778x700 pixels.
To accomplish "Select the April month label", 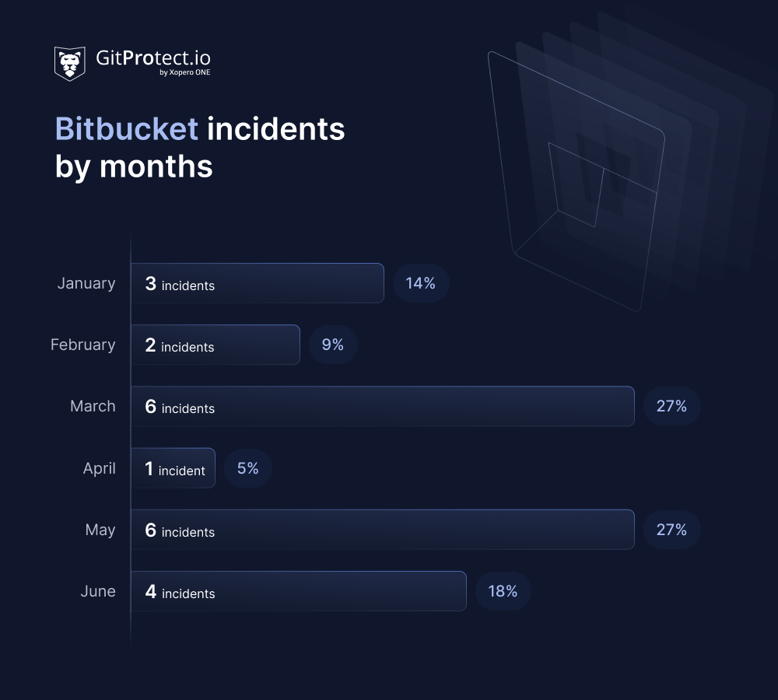I will coord(100,468).
